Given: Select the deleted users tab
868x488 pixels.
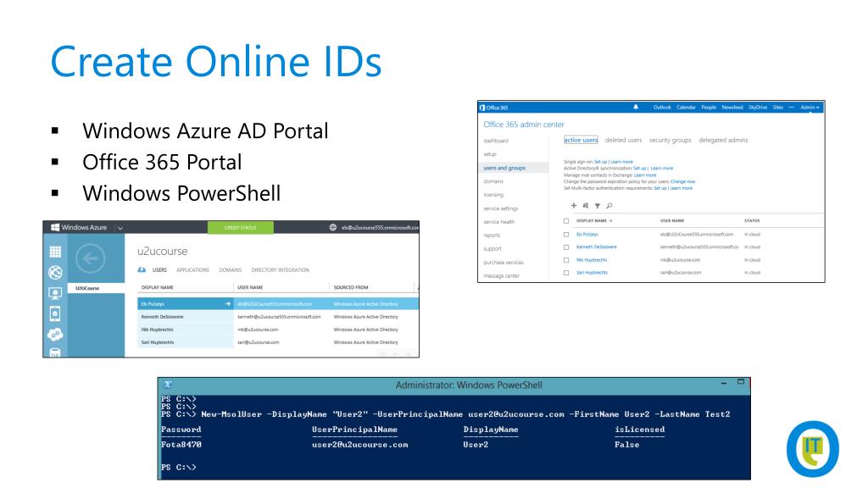Looking at the screenshot, I should 623,140.
